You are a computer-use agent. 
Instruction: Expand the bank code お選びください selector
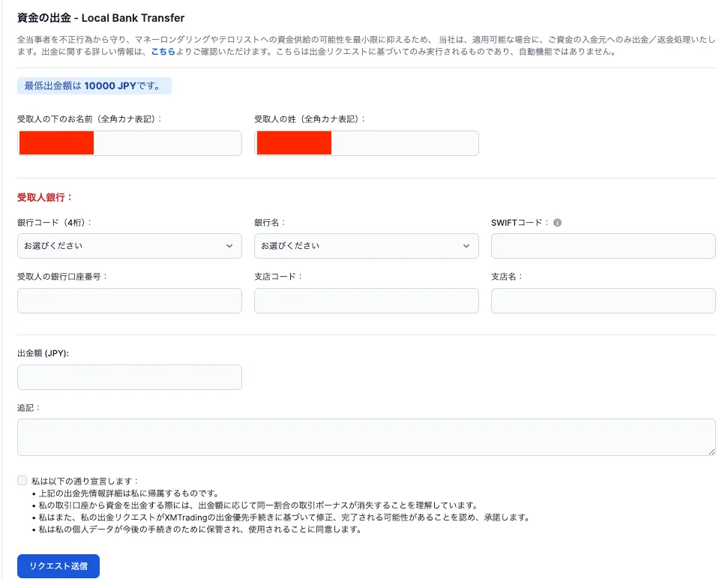[x=129, y=245]
